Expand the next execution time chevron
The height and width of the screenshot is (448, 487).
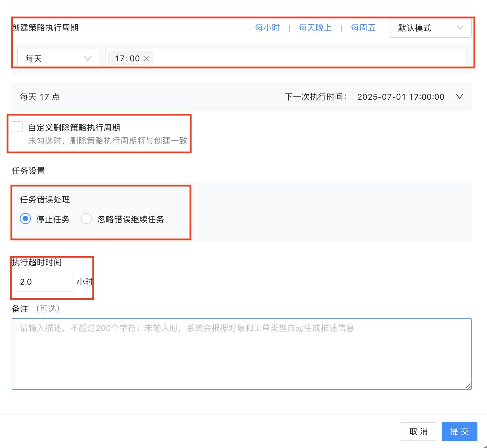(x=460, y=97)
